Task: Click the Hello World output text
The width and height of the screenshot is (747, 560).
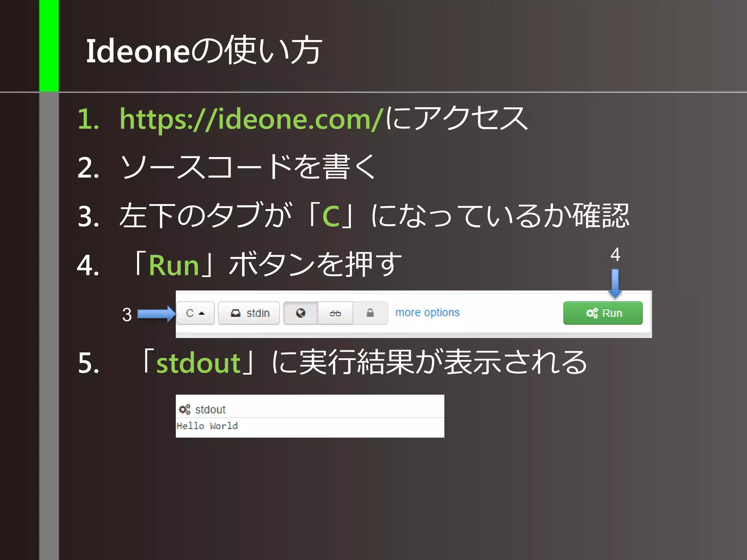Action: coord(207,426)
